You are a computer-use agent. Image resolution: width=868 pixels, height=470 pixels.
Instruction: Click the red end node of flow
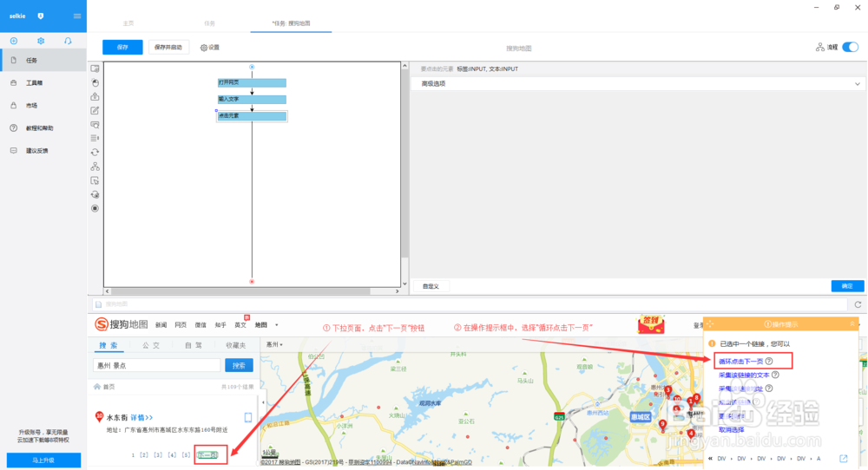point(252,282)
